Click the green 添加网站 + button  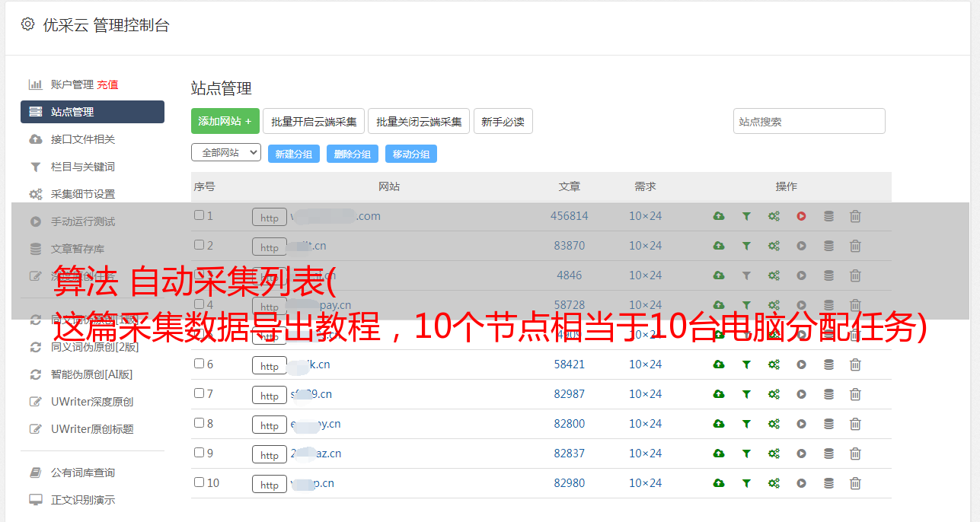[225, 121]
